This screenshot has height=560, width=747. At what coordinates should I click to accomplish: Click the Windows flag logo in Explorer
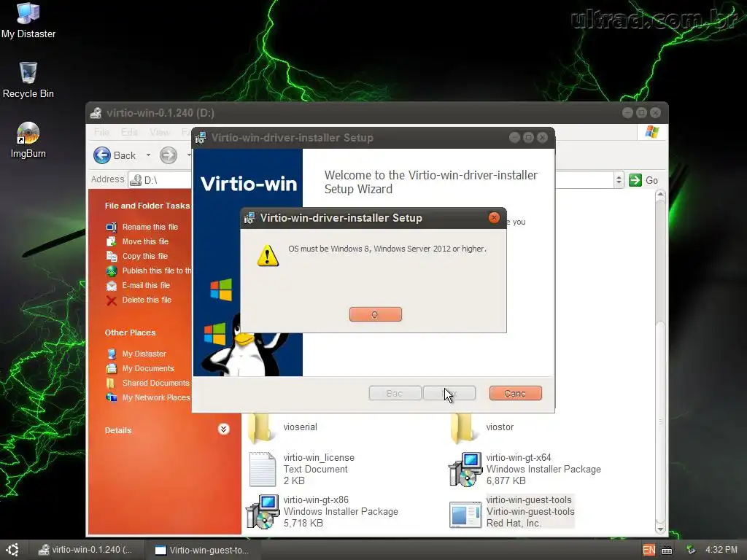pyautogui.click(x=651, y=132)
